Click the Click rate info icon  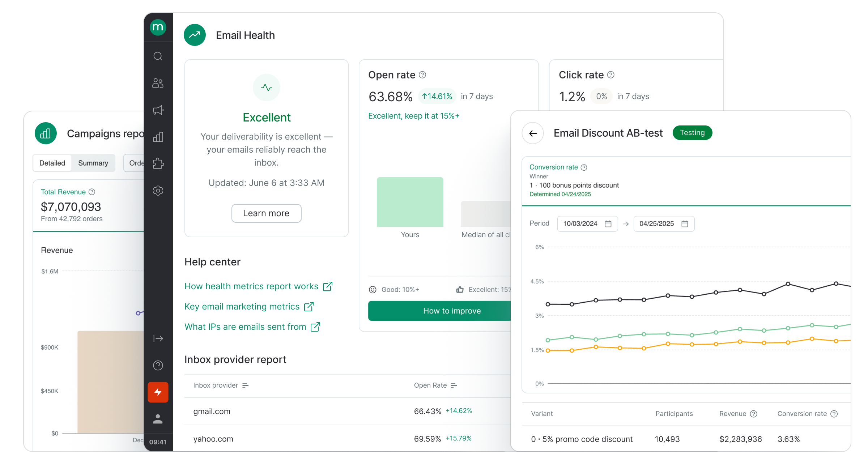[611, 75]
